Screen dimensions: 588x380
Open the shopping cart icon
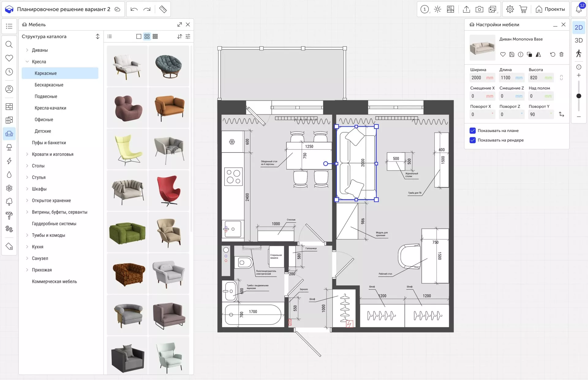(x=523, y=9)
